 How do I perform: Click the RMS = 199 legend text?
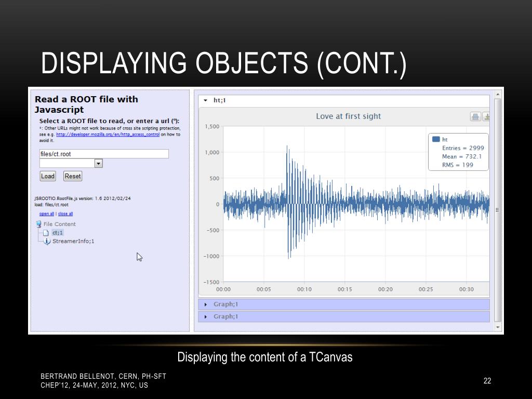(457, 165)
